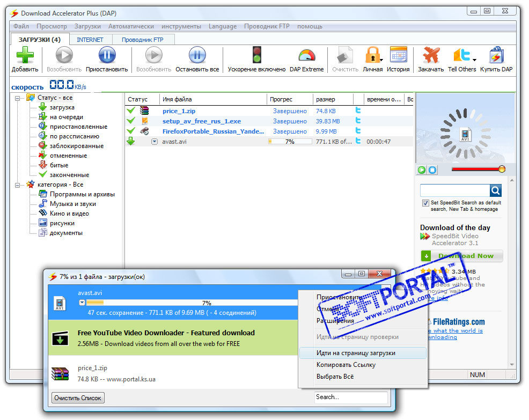Sort by the размер column header
This screenshot has height=420, width=529.
tap(333, 99)
